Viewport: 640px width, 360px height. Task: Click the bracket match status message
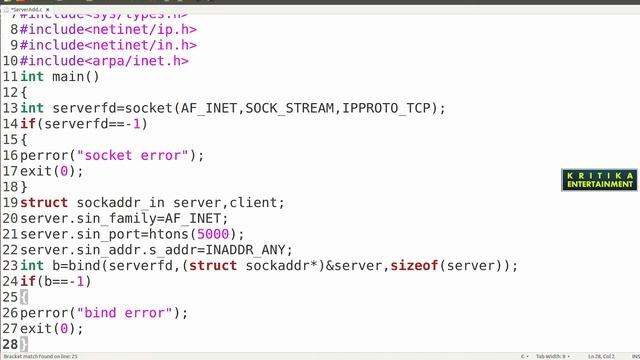40,356
